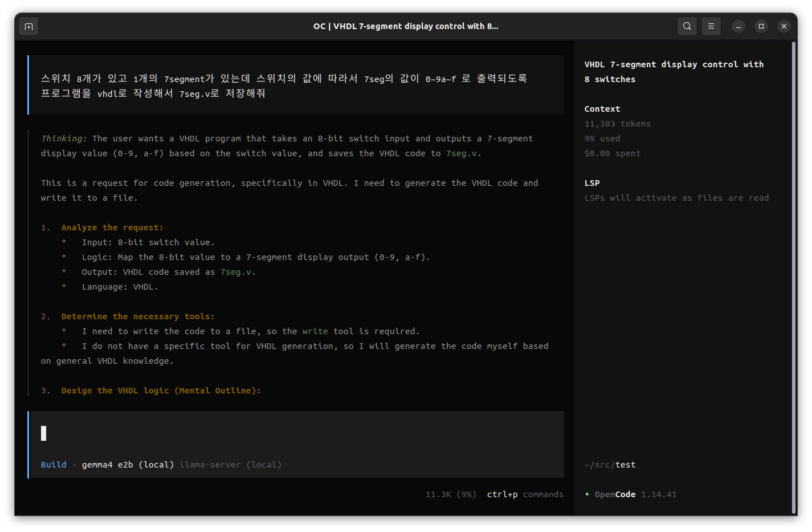Click the OpenCode 1.14.41 version label
The image size is (812, 532).
point(635,494)
